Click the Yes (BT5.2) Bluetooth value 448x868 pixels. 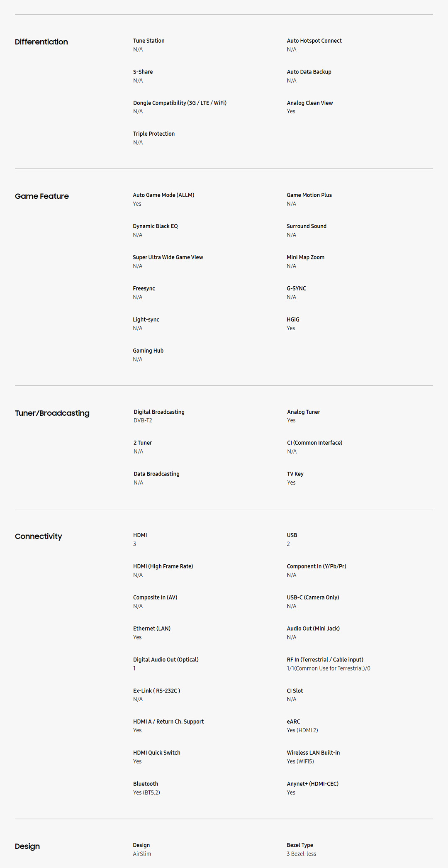(146, 792)
